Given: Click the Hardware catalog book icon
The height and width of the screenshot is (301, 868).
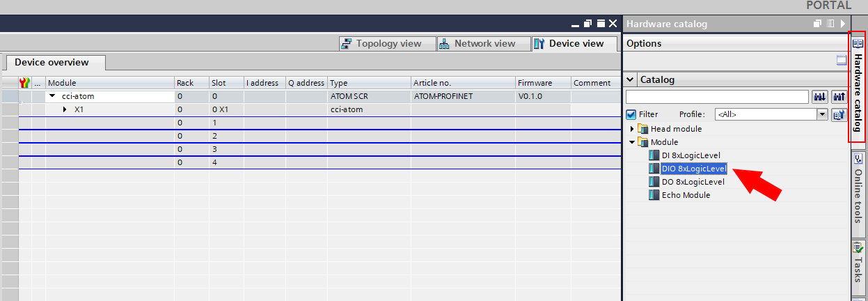Looking at the screenshot, I should coord(858,43).
